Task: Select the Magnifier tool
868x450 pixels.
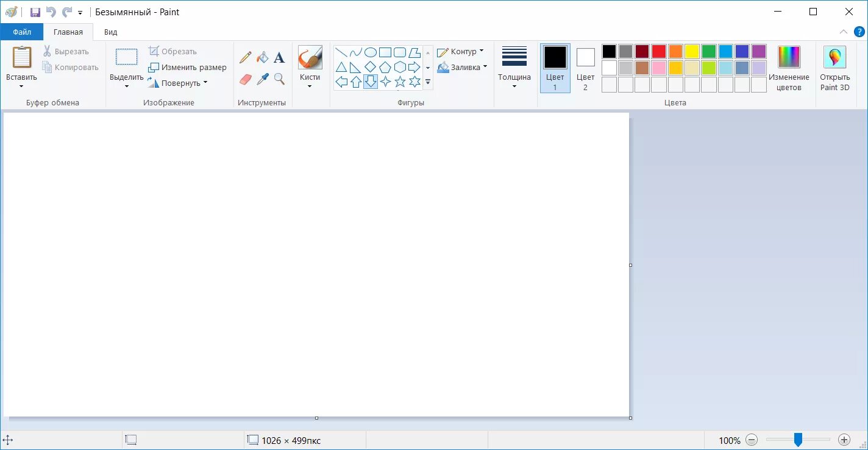Action: pyautogui.click(x=279, y=79)
